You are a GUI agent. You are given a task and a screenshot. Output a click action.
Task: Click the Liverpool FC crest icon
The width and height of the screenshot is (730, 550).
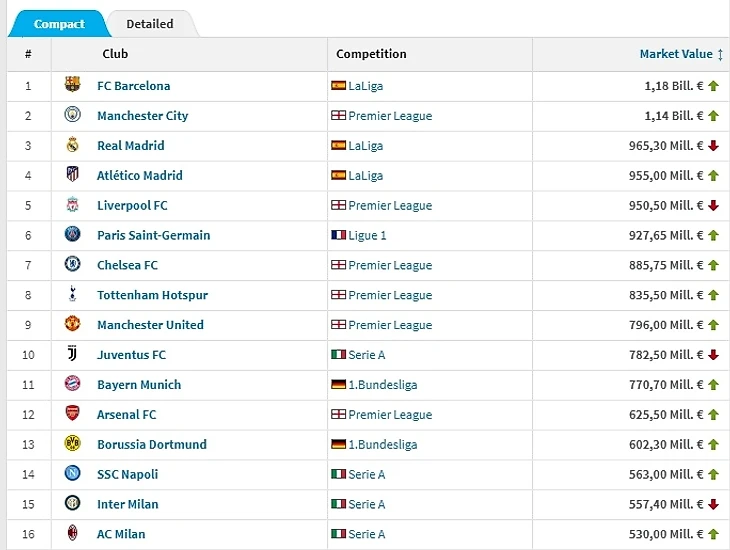pos(72,205)
